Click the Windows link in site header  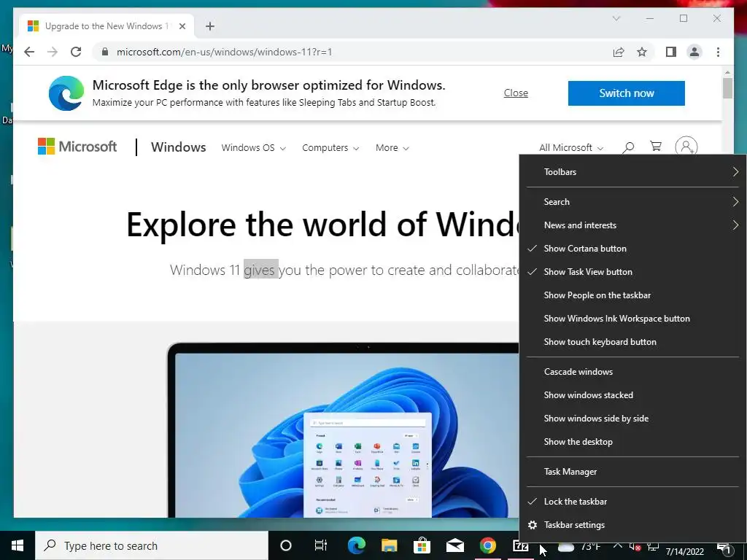coord(178,147)
